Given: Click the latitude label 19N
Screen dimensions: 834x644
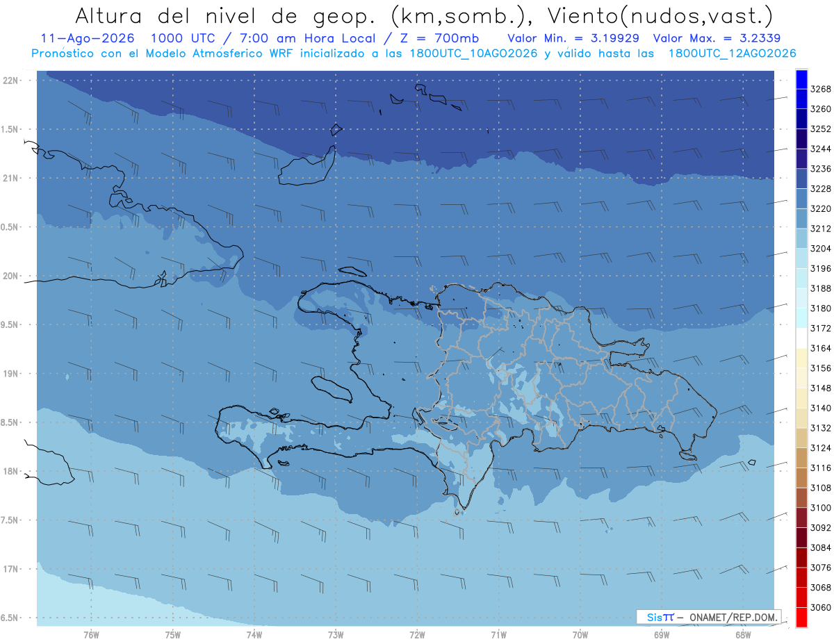Looking at the screenshot, I should (x=12, y=374).
